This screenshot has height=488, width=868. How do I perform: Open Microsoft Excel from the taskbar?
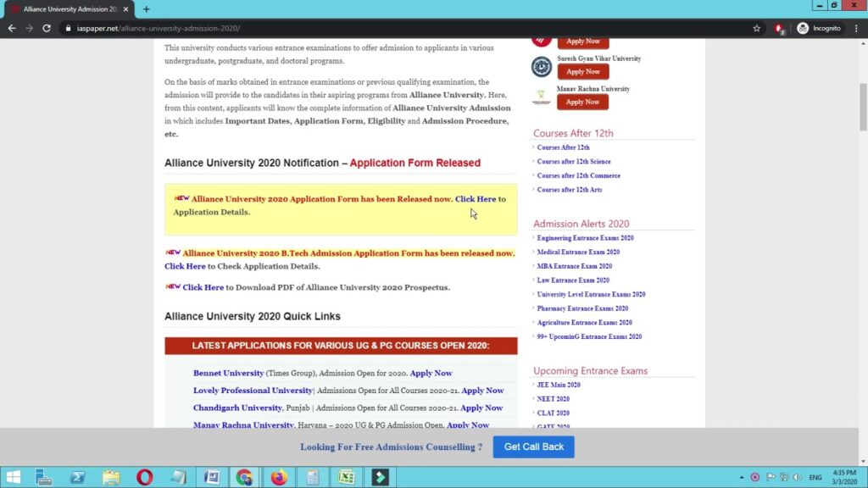tap(346, 477)
